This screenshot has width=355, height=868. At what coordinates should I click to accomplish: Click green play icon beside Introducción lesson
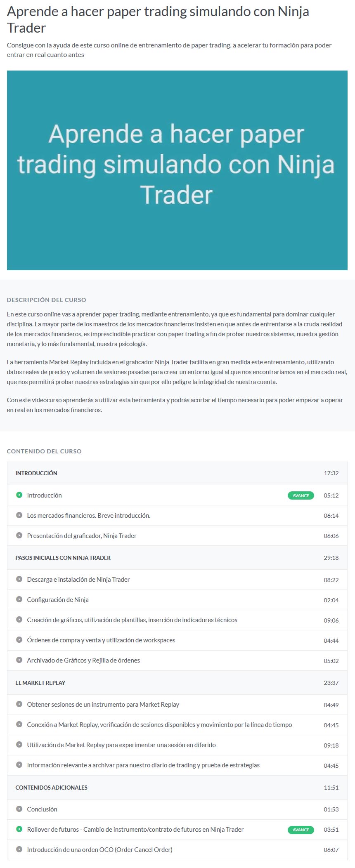coord(19,495)
